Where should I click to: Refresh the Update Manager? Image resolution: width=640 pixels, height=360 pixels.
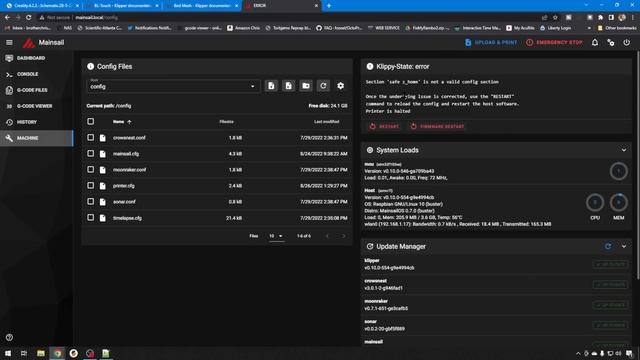point(608,246)
